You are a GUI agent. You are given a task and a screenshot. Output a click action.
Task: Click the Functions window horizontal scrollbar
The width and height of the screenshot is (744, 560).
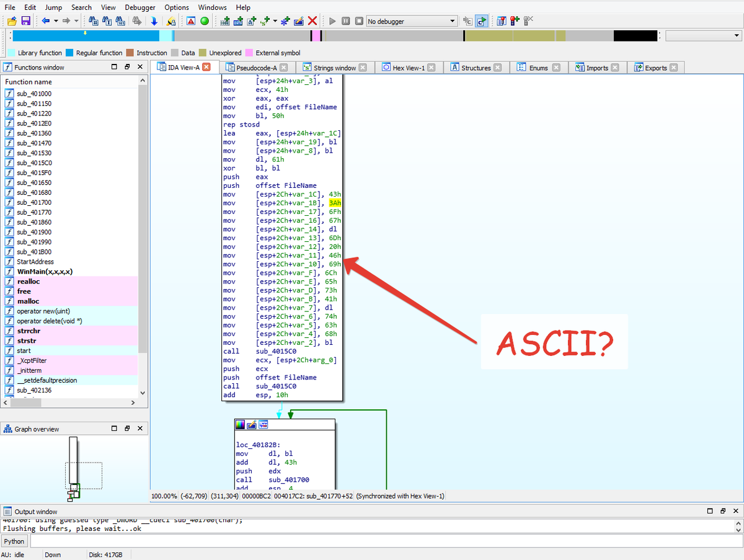(69, 402)
